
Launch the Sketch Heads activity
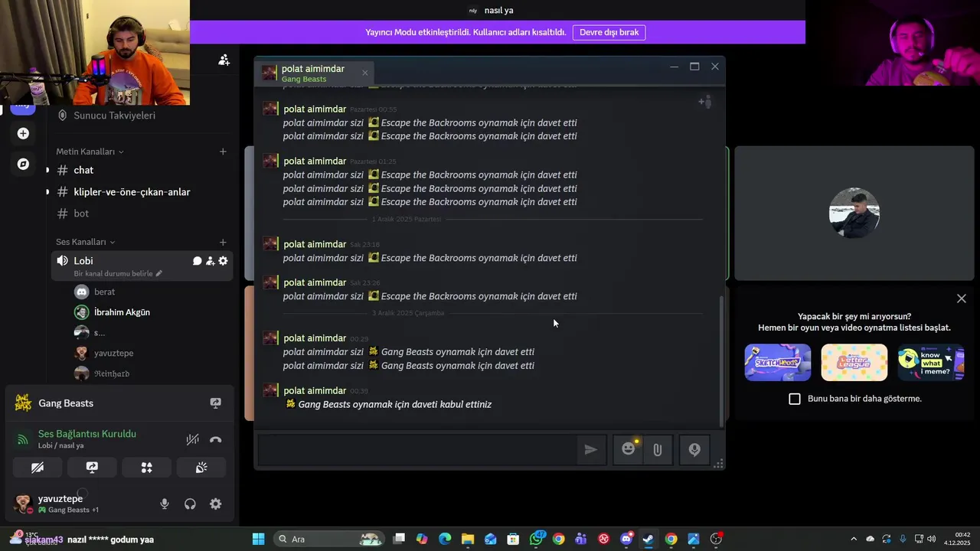[778, 363]
